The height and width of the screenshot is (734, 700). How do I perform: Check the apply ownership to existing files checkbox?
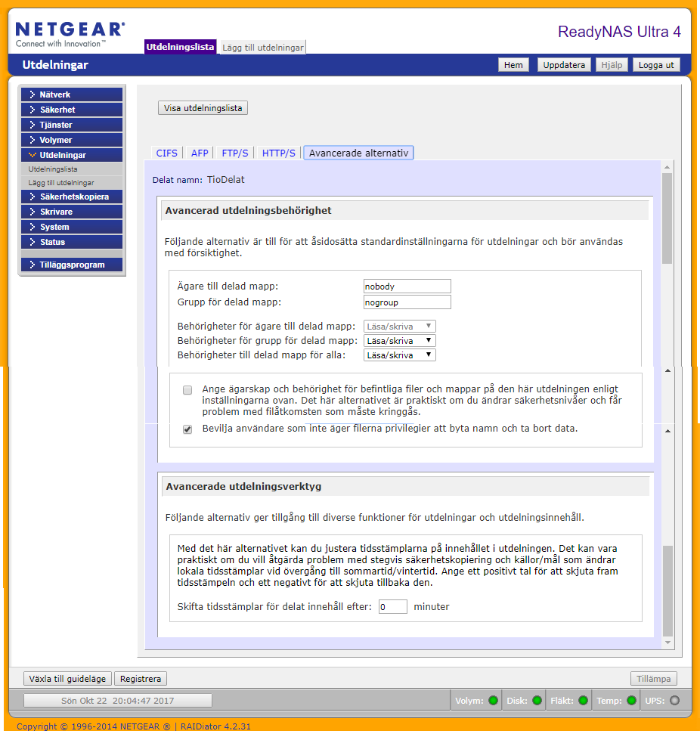(187, 390)
